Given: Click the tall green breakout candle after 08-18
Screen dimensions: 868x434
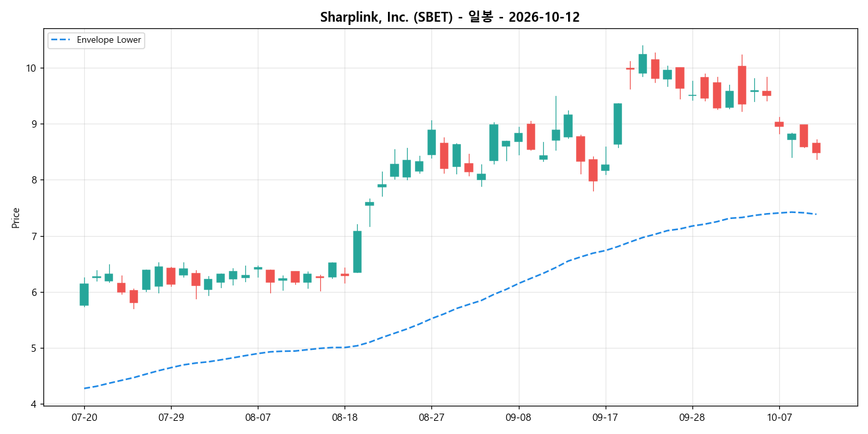Looking at the screenshot, I should [x=357, y=252].
